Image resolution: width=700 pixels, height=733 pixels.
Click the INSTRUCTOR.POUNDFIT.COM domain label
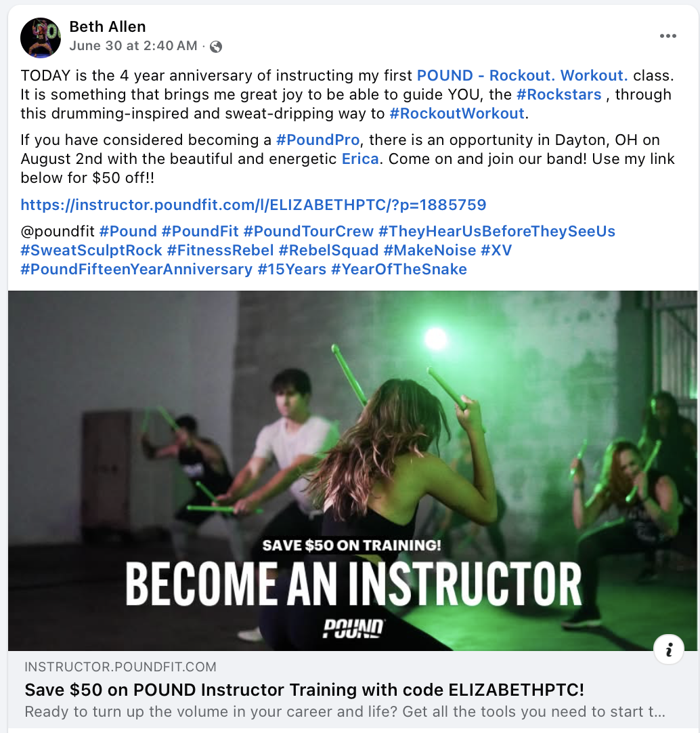(x=120, y=667)
